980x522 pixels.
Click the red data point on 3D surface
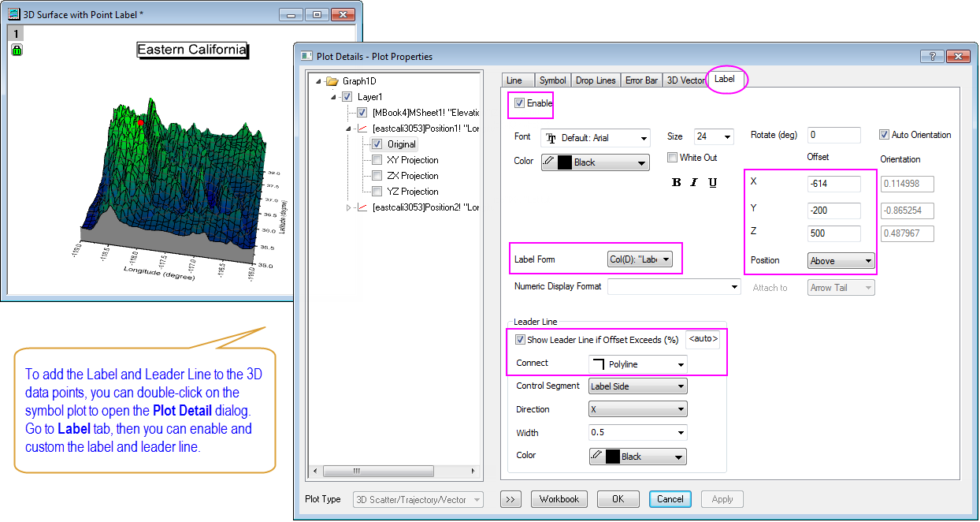click(141, 123)
